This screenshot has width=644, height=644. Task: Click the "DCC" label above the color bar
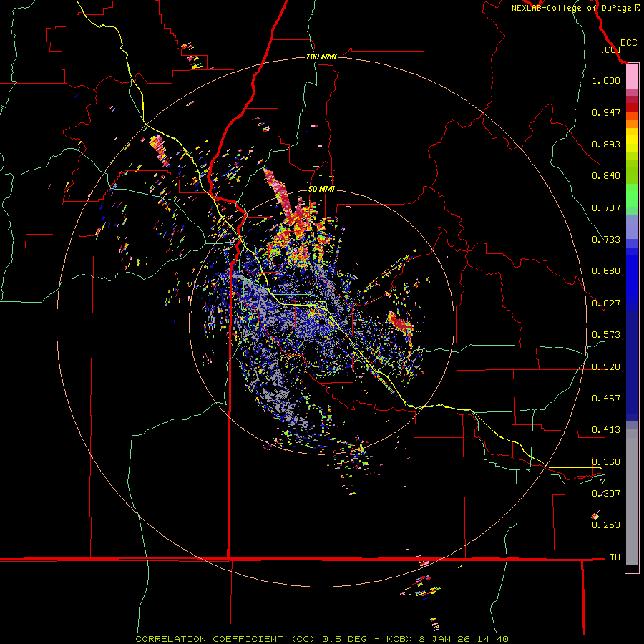point(628,43)
